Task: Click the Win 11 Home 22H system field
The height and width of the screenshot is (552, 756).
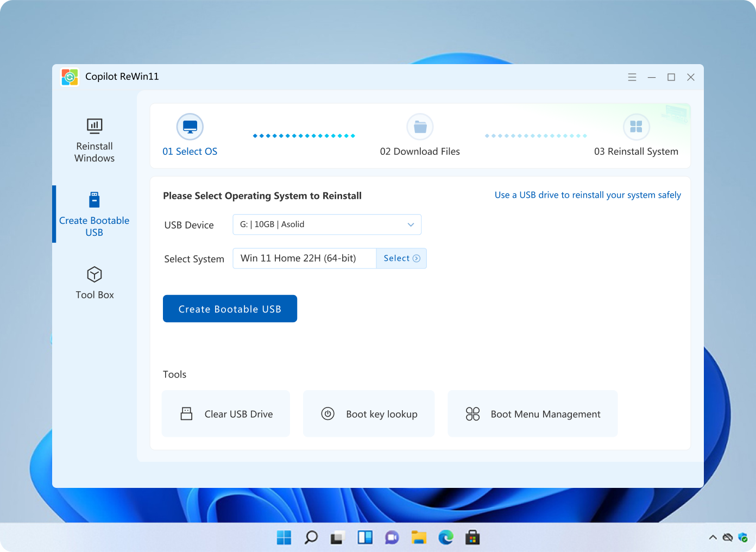Action: [x=304, y=259]
